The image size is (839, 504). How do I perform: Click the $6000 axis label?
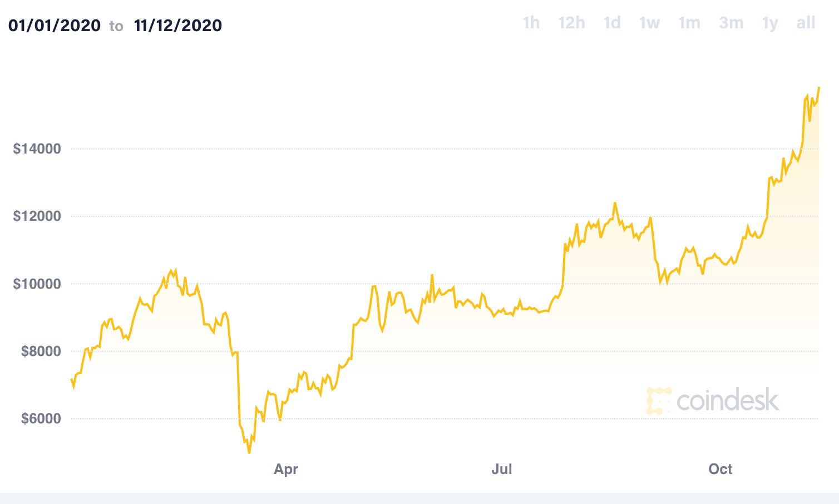(x=41, y=418)
